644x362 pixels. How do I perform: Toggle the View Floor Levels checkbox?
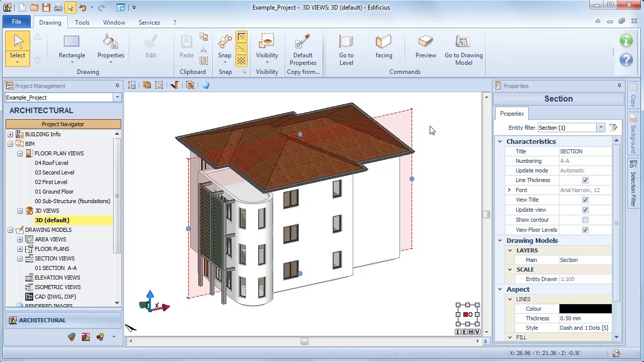(x=585, y=230)
